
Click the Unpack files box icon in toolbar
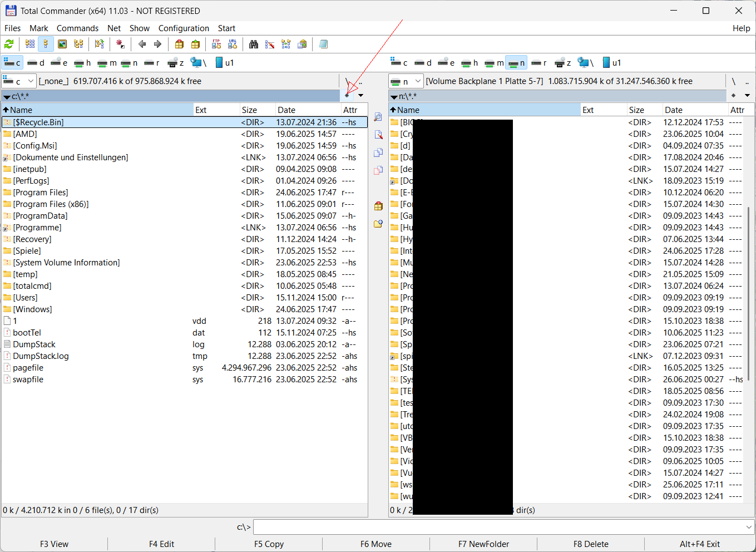click(195, 44)
